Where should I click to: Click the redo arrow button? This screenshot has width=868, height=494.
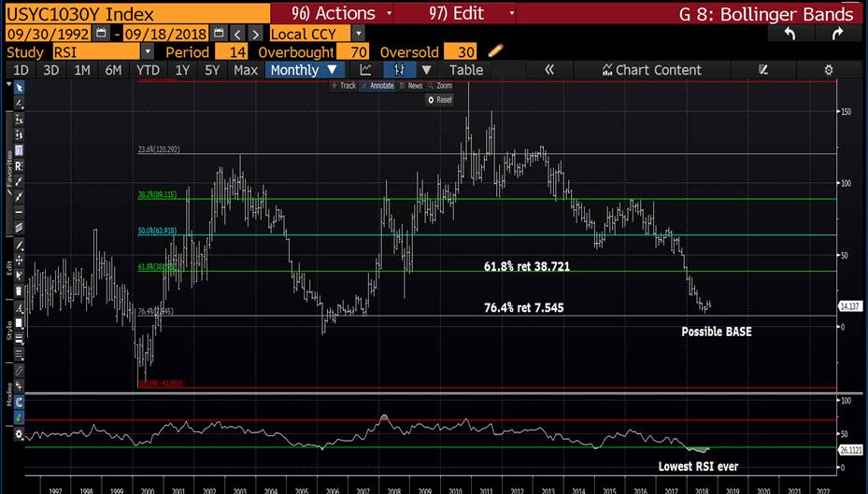(x=837, y=34)
